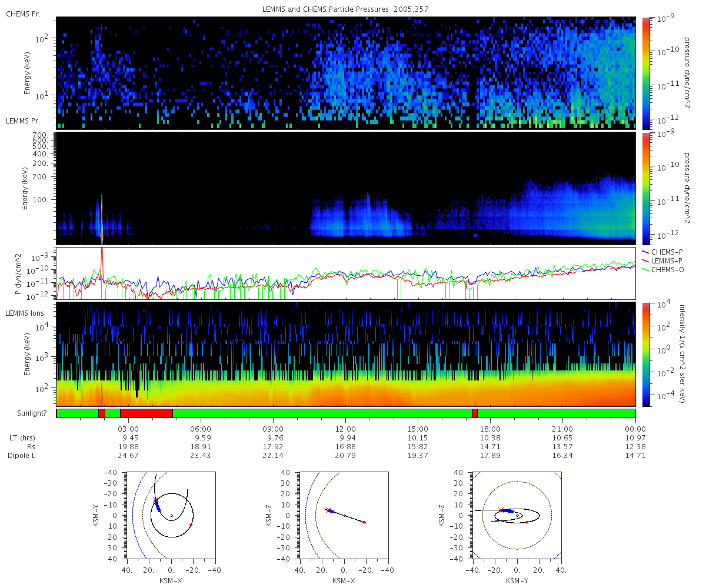Click the large red spike in the pressure line plot
This screenshot has height=588, width=706.
102,263
